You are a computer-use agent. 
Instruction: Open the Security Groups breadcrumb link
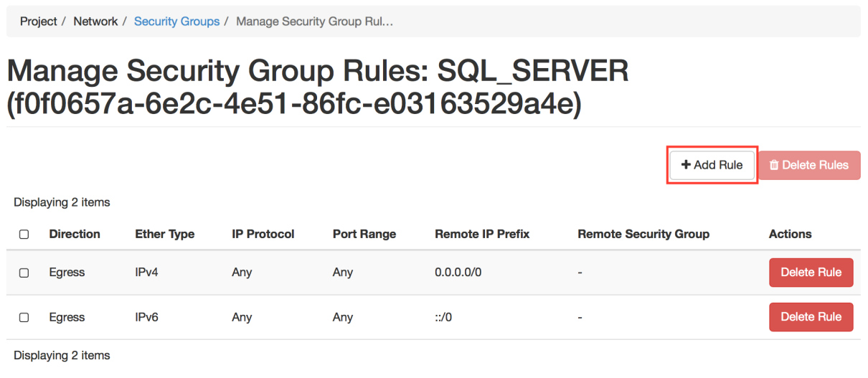click(x=176, y=22)
